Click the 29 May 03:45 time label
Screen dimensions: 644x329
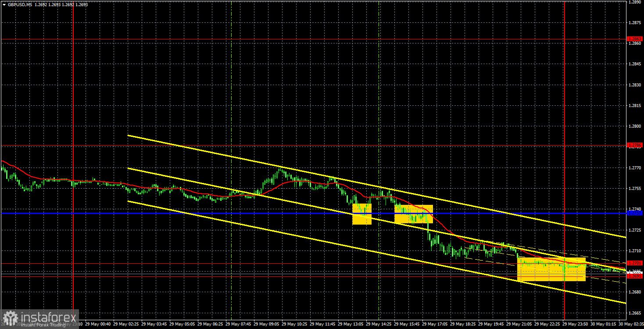(x=154, y=325)
